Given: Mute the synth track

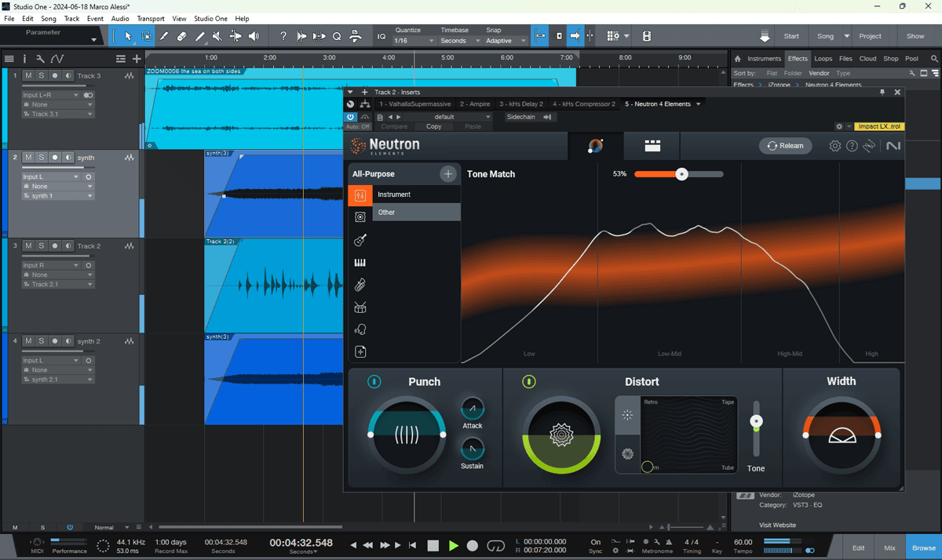Looking at the screenshot, I should pos(28,158).
